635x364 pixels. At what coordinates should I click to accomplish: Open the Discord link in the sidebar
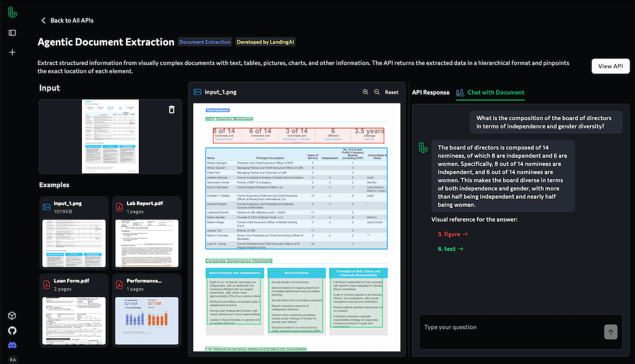pos(12,345)
